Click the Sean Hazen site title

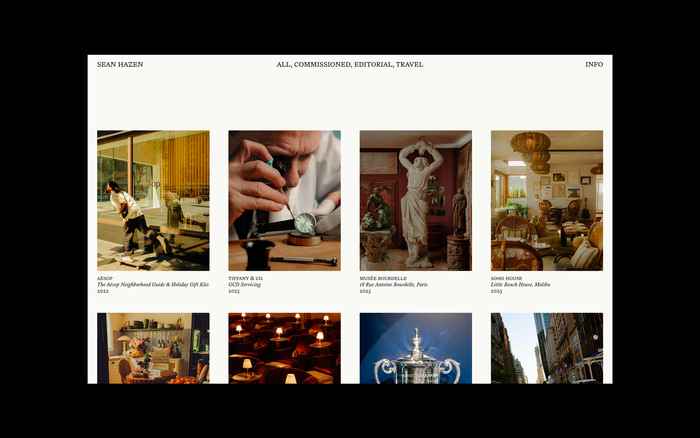click(120, 64)
